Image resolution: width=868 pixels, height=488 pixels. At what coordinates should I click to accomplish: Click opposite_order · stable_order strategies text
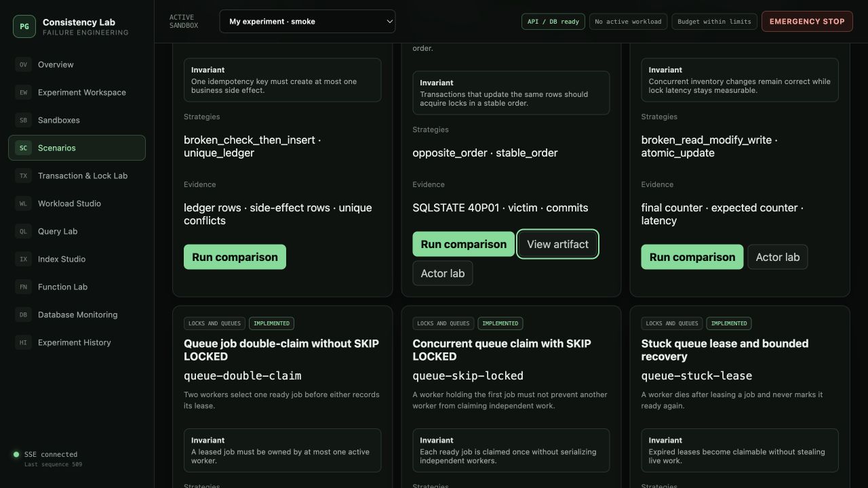click(485, 152)
